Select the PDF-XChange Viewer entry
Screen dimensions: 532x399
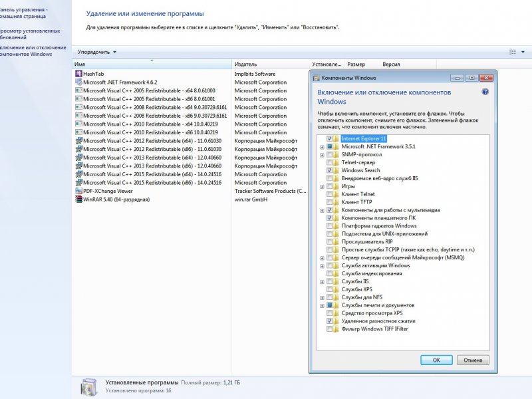[108, 191]
